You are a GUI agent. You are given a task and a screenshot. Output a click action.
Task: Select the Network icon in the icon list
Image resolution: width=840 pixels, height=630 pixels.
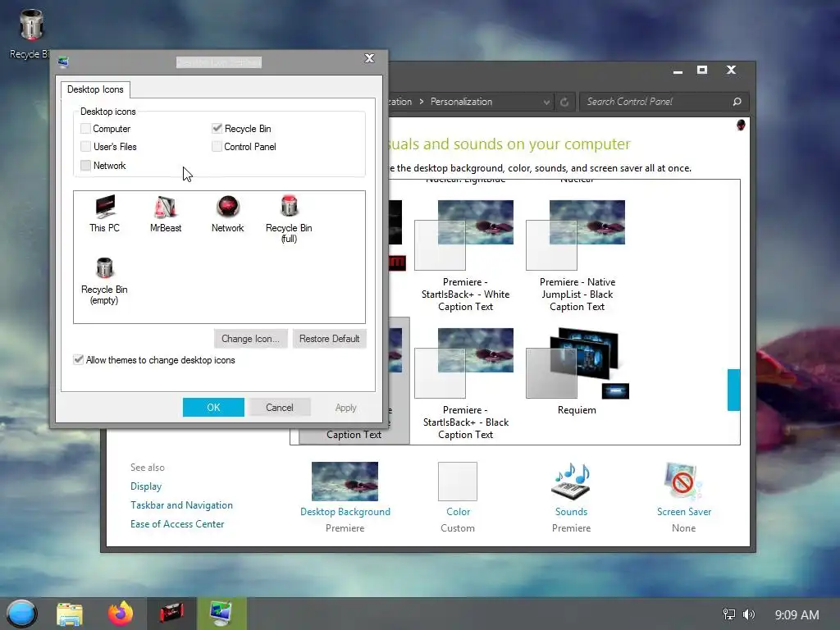pyautogui.click(x=228, y=214)
